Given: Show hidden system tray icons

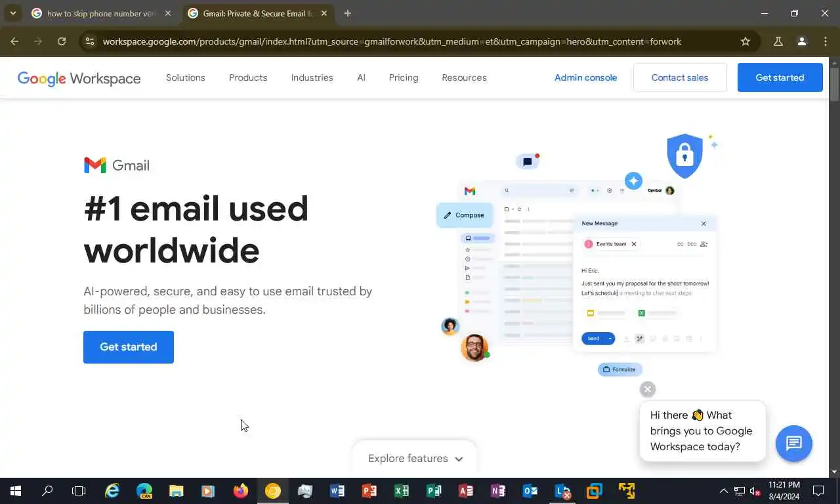Looking at the screenshot, I should [724, 491].
